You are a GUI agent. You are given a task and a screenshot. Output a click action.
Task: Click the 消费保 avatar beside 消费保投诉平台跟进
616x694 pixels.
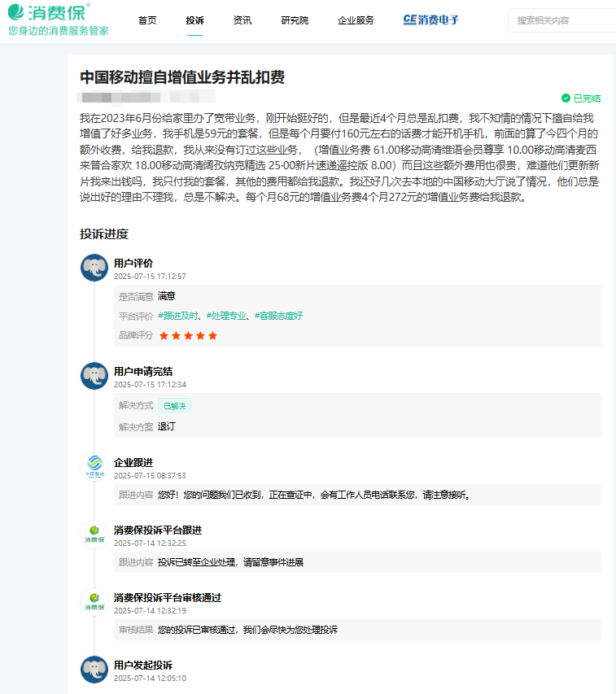[x=94, y=535]
